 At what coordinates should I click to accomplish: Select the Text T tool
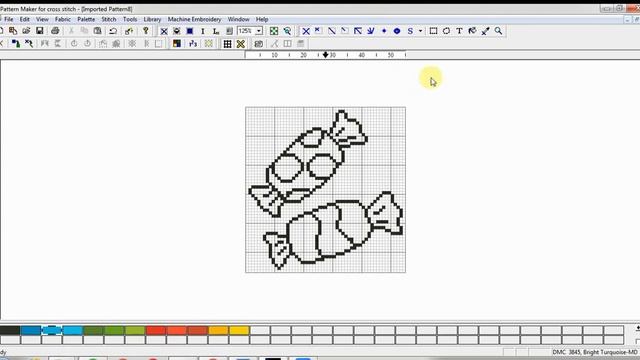point(459,31)
